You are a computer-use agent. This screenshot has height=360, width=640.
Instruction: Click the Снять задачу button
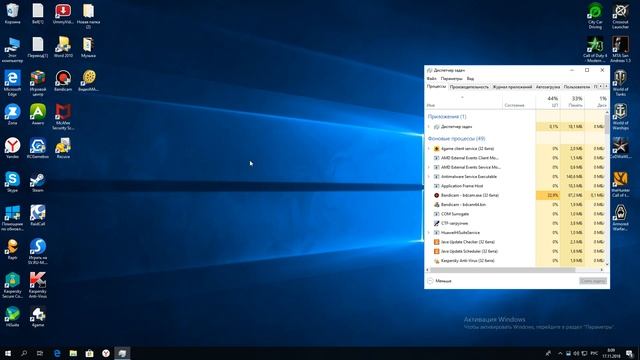(x=593, y=281)
